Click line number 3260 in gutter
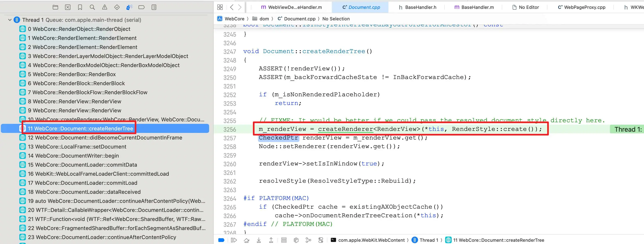 229,164
